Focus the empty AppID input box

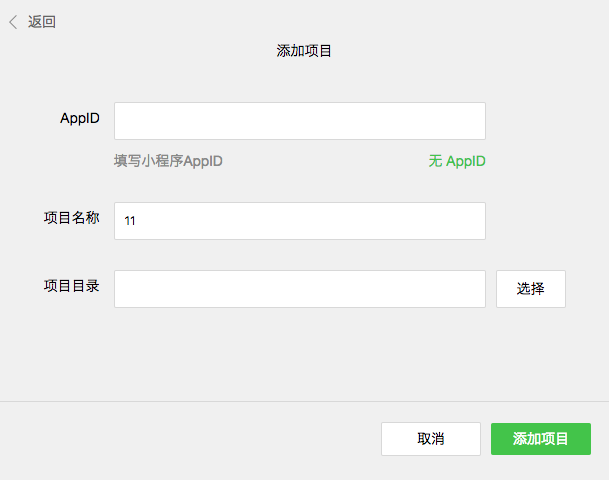coord(299,121)
